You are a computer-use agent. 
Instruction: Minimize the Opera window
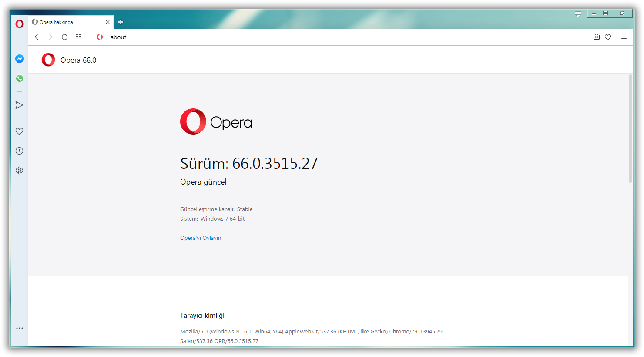click(x=594, y=13)
